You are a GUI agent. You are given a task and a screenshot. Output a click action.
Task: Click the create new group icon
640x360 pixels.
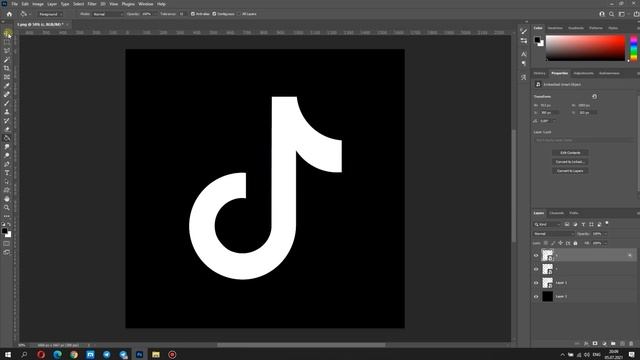(613, 344)
